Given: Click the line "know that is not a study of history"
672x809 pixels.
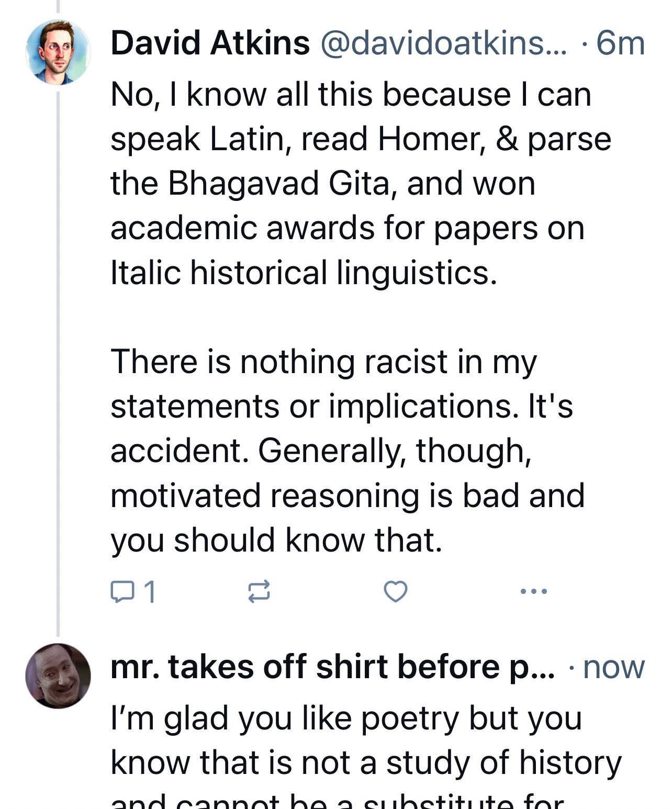Looking at the screenshot, I should coord(366,762).
